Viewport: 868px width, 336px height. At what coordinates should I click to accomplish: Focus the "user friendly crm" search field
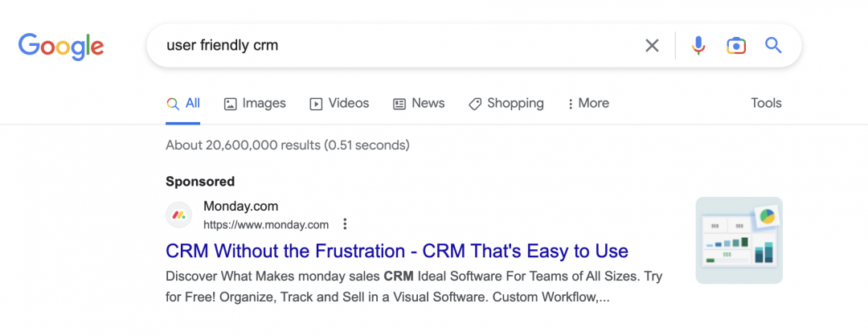(394, 46)
